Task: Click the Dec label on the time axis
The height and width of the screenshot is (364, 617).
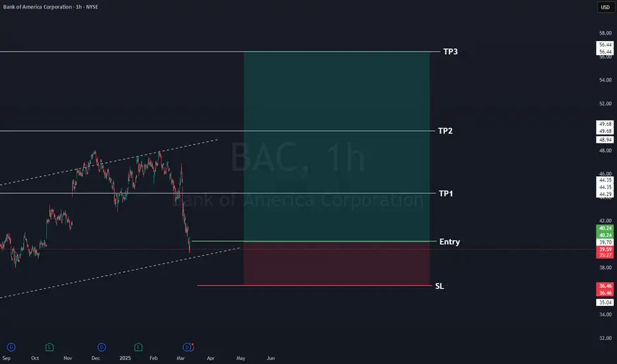Action: (95, 358)
